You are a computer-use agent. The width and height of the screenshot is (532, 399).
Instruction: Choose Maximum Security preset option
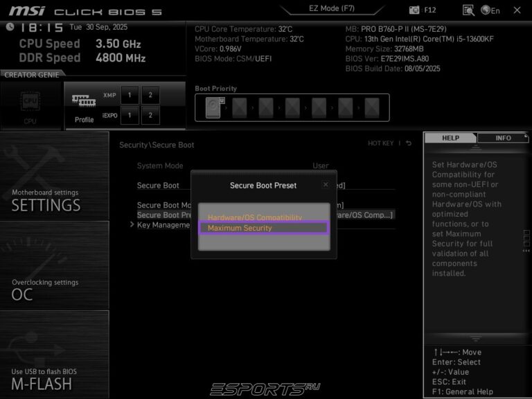click(263, 228)
